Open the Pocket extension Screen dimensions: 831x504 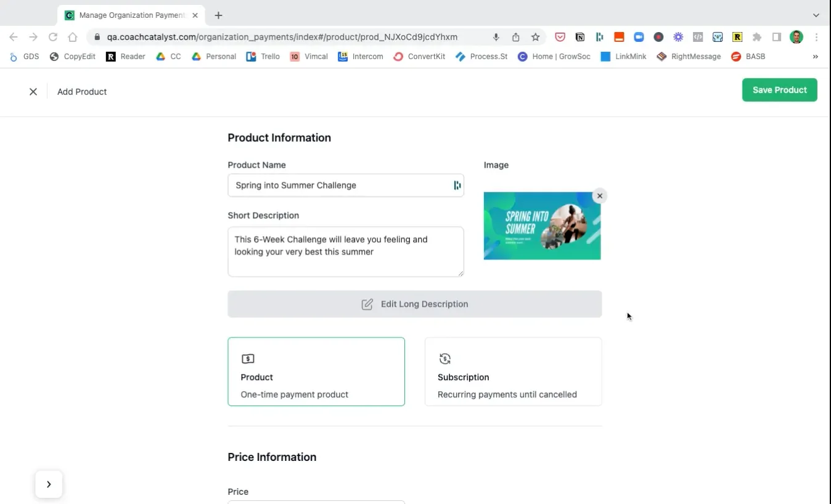pyautogui.click(x=560, y=37)
